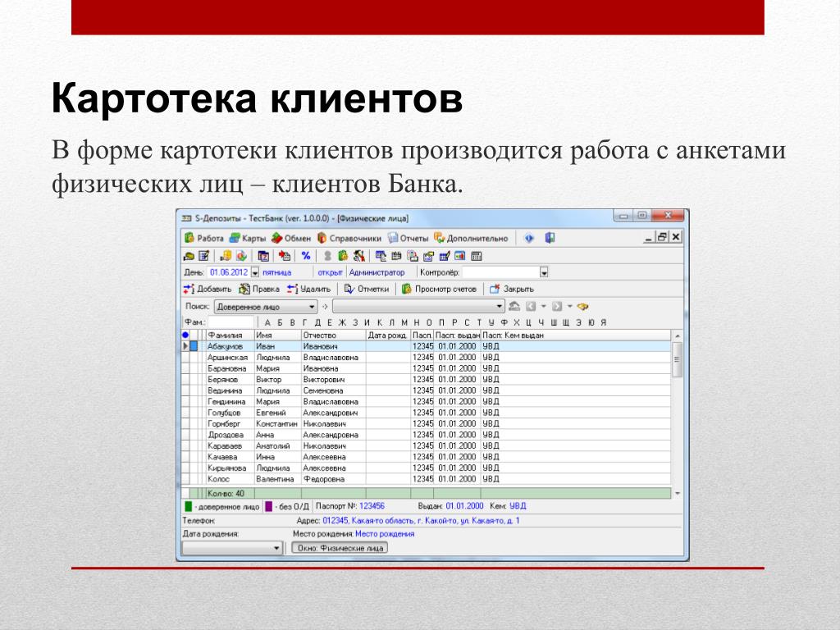Click the grey next arrow in search bar

[x=557, y=307]
